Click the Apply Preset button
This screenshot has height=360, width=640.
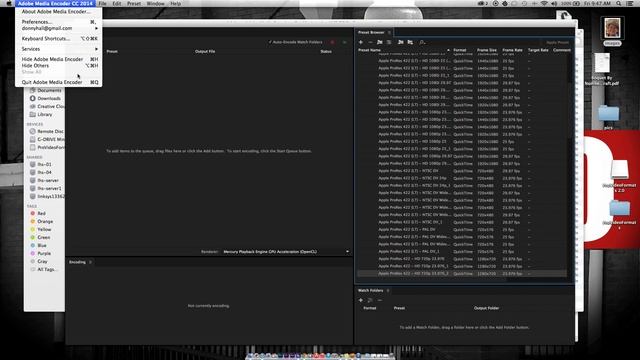click(x=557, y=42)
